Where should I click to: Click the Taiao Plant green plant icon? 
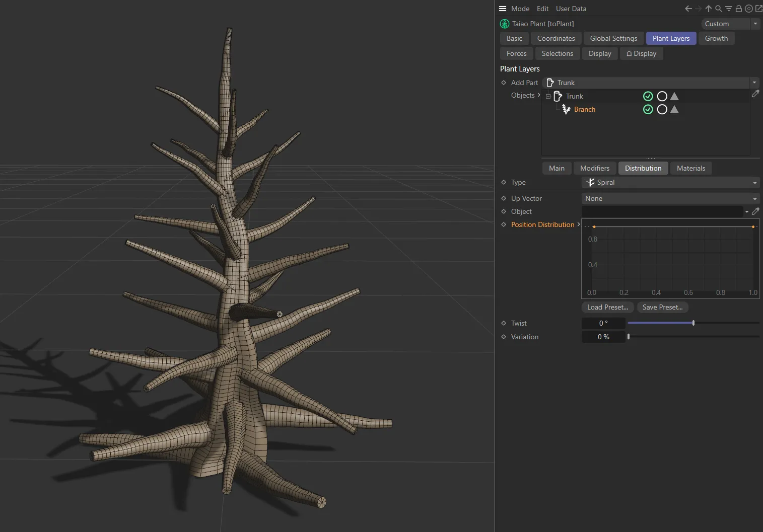pos(504,23)
